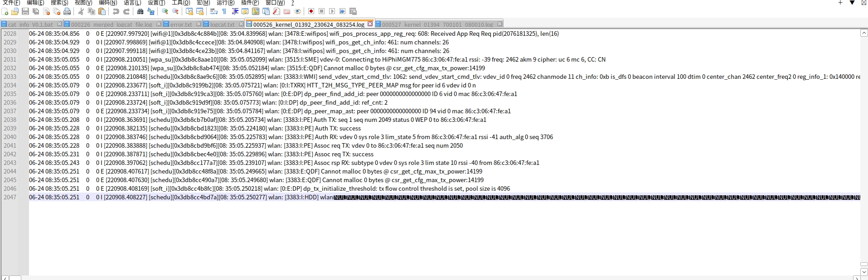Switch to the error.txt tab
Image resolution: width=868 pixels, height=280 pixels.
point(181,24)
